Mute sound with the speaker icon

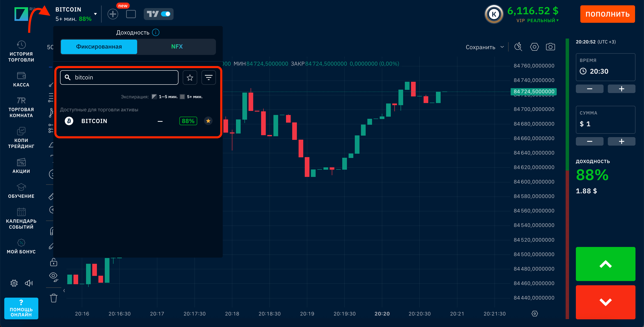point(29,283)
